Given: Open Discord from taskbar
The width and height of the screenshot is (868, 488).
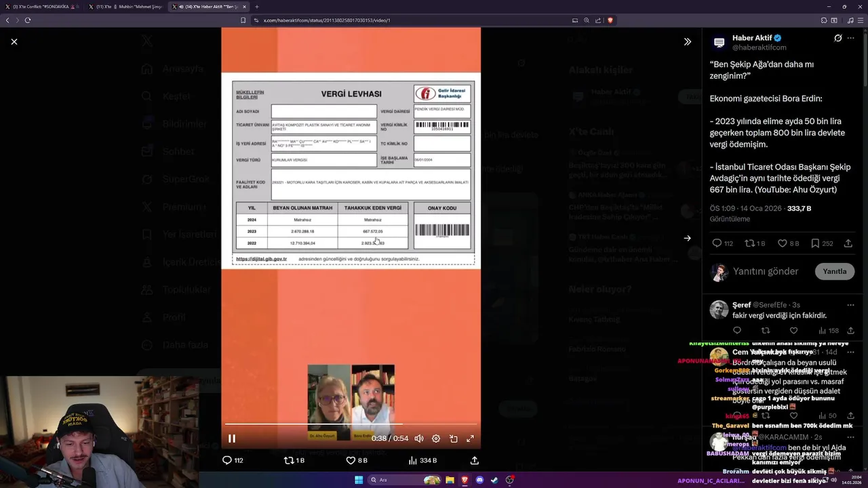Looking at the screenshot, I should tap(479, 480).
